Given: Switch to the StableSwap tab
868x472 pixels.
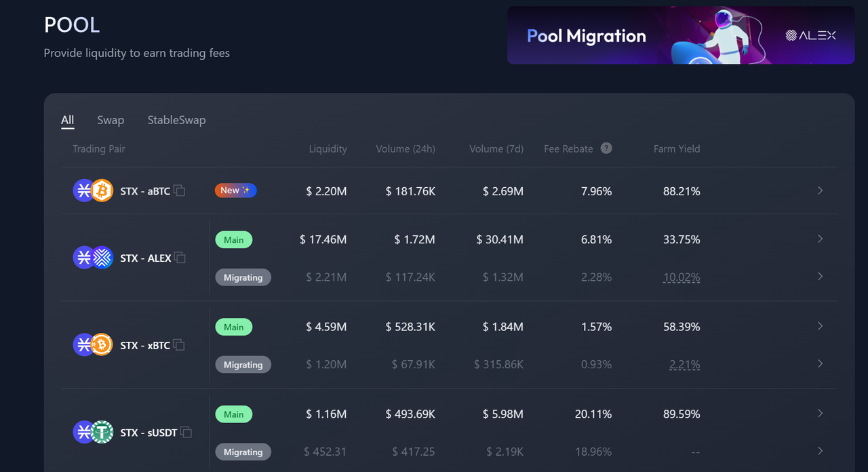Looking at the screenshot, I should click(x=176, y=120).
